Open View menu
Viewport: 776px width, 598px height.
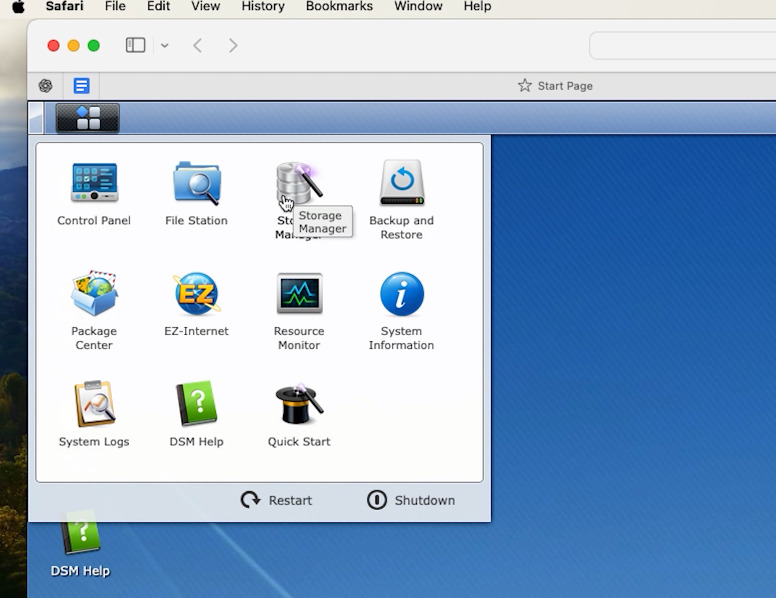coord(205,6)
